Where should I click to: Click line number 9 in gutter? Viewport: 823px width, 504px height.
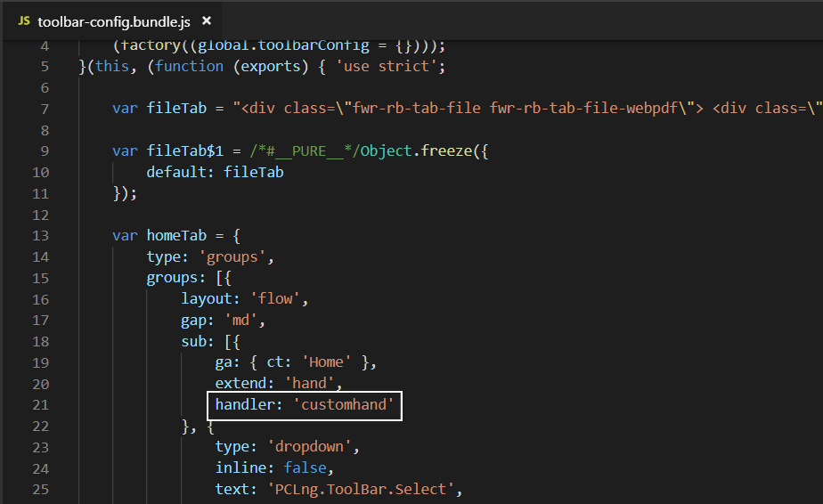[x=45, y=151]
